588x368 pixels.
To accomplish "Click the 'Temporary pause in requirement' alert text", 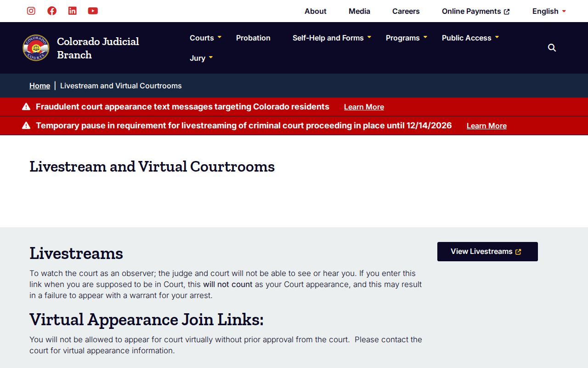I will click(244, 126).
